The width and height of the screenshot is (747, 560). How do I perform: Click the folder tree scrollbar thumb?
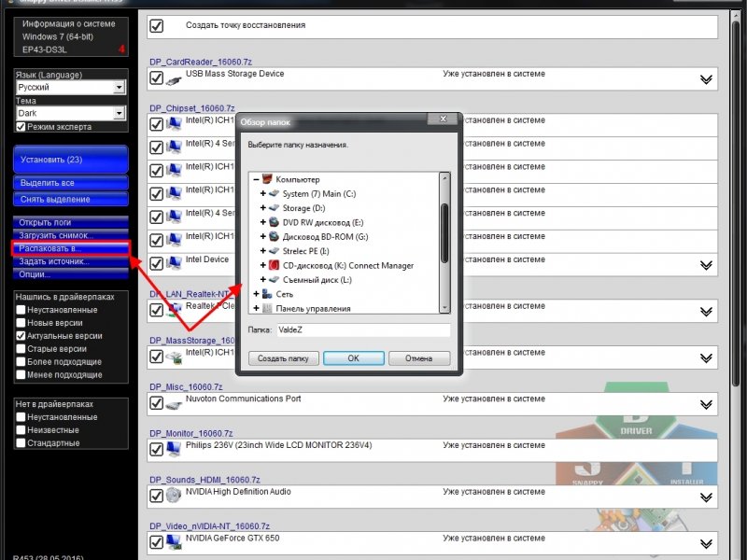[x=444, y=233]
